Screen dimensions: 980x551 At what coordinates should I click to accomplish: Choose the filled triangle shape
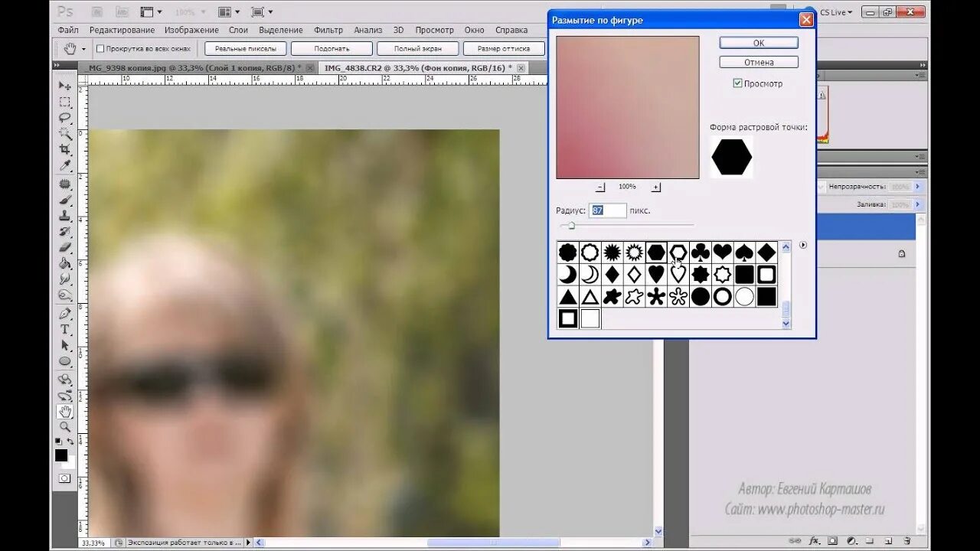567,297
